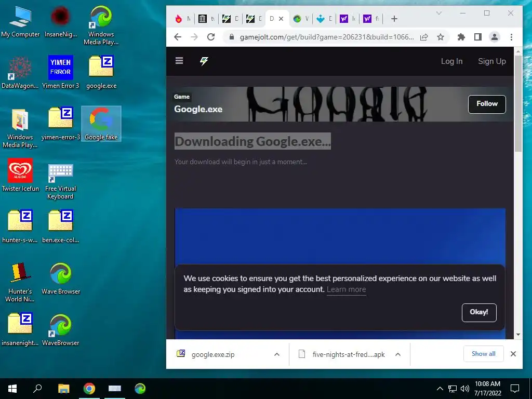Close the active Downloading tab
The image size is (532, 399).
pyautogui.click(x=281, y=19)
